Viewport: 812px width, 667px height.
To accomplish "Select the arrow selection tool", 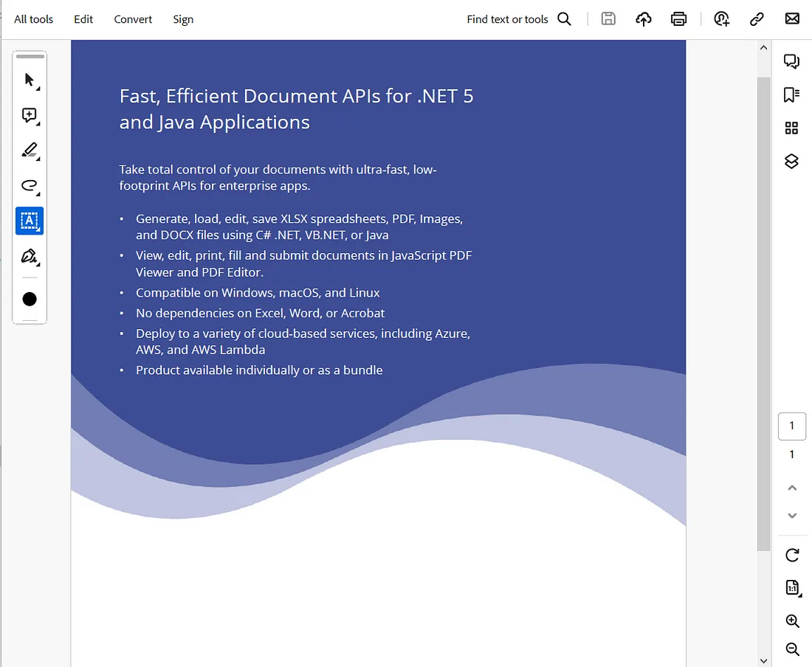I will [30, 80].
